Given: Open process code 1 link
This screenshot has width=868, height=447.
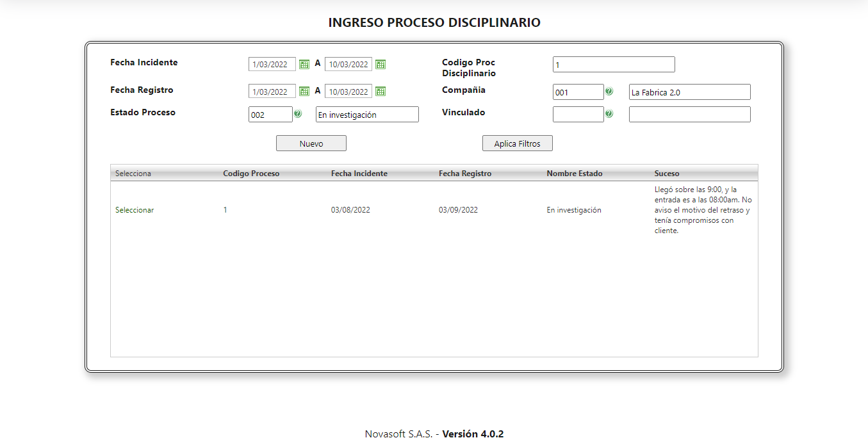Looking at the screenshot, I should click(x=225, y=209).
